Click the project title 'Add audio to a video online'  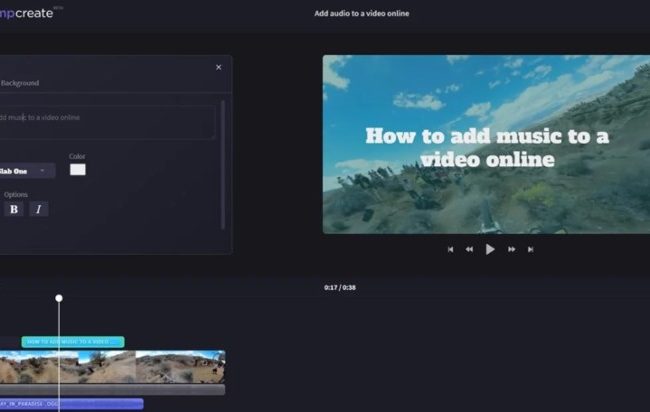pos(361,13)
